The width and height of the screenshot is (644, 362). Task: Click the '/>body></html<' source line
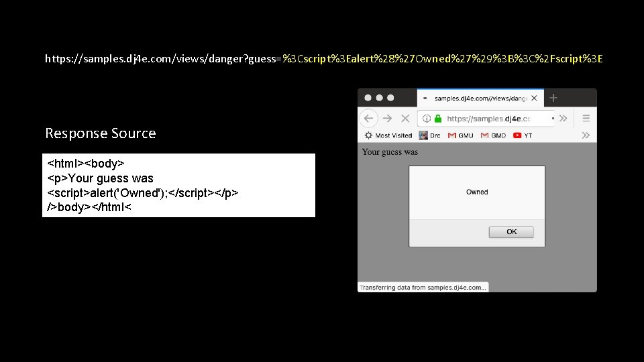click(x=89, y=207)
